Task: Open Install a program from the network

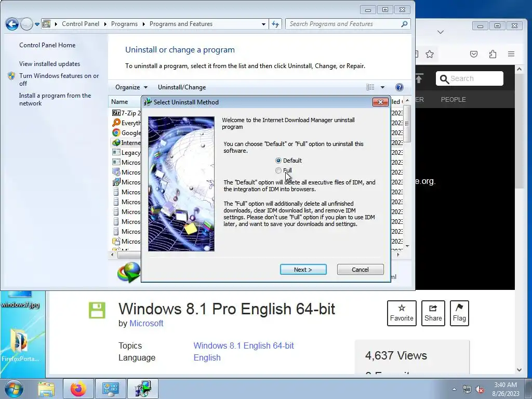Action: click(55, 99)
